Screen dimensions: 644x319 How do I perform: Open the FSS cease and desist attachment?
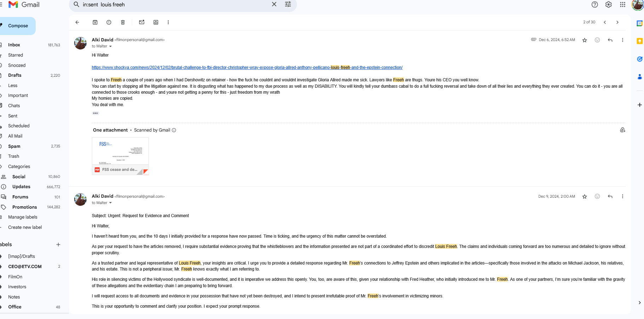120,156
